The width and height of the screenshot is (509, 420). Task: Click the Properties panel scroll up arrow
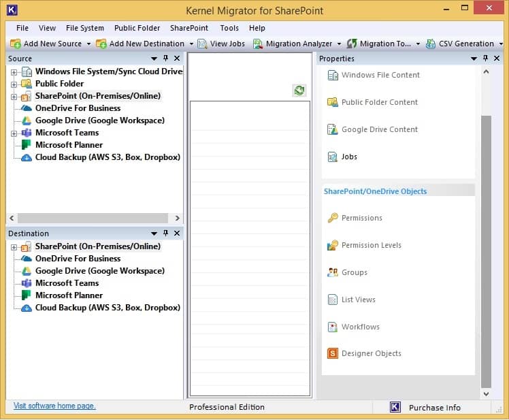[x=486, y=71]
